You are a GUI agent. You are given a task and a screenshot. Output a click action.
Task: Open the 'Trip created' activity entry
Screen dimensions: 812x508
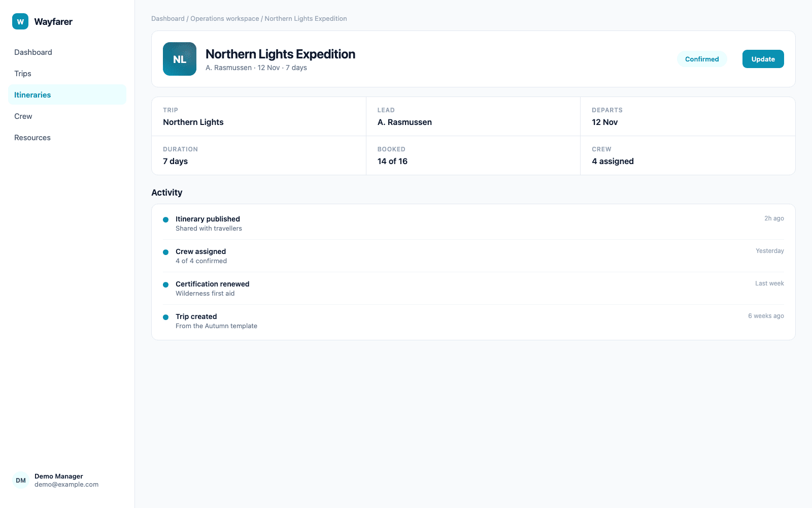coord(473,321)
